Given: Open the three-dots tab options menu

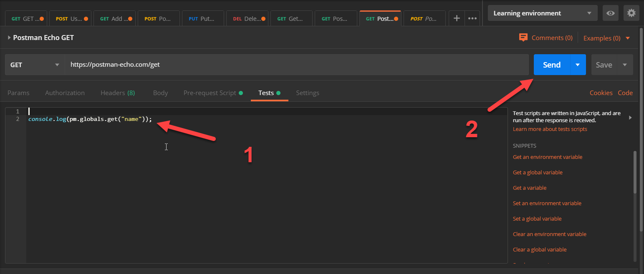Looking at the screenshot, I should tap(472, 18).
